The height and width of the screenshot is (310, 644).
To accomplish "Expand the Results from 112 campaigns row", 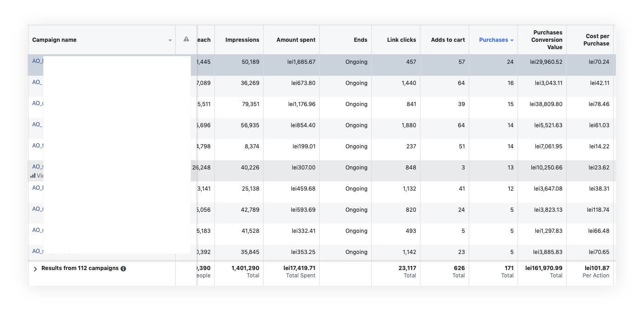I will tap(35, 269).
